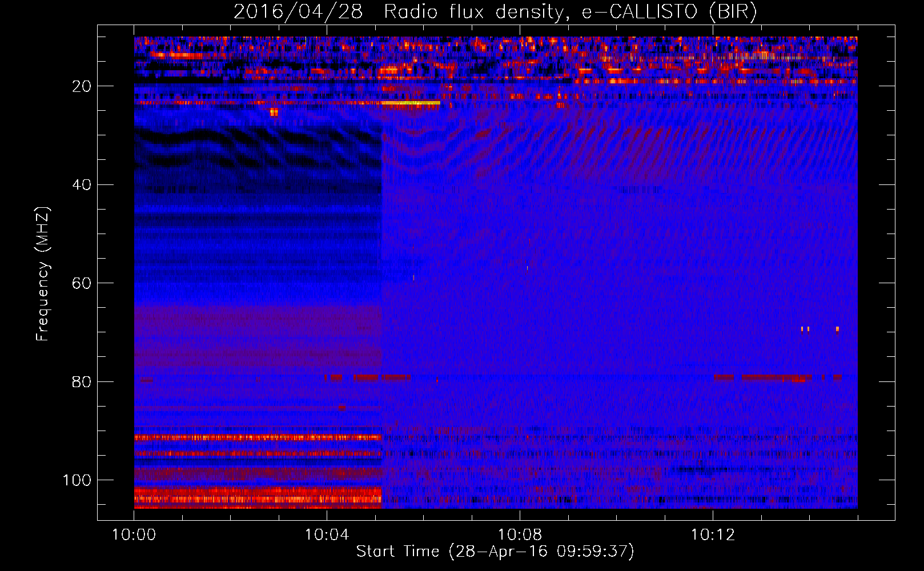Select the 10:08 time tick label
Image resolution: width=924 pixels, height=571 pixels.
point(520,535)
